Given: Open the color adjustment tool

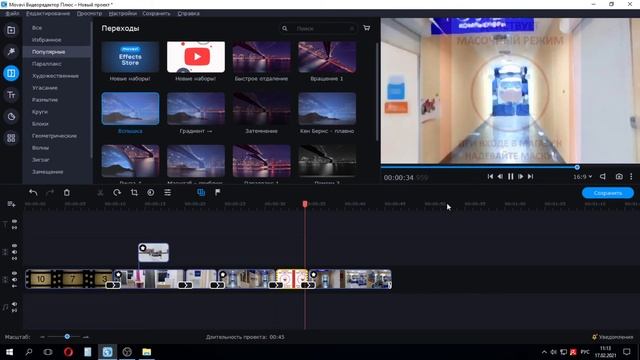Looking at the screenshot, I should tap(151, 192).
